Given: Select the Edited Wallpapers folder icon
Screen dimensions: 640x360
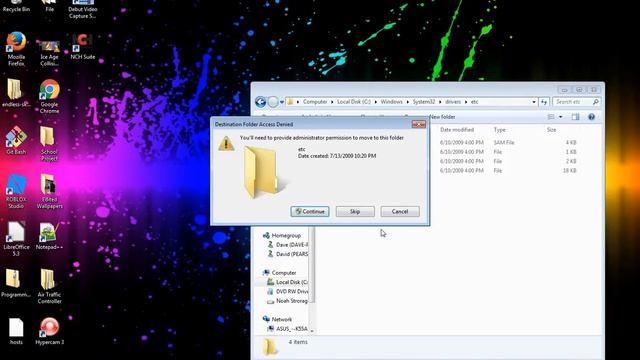Looking at the screenshot, I should pos(49,191).
